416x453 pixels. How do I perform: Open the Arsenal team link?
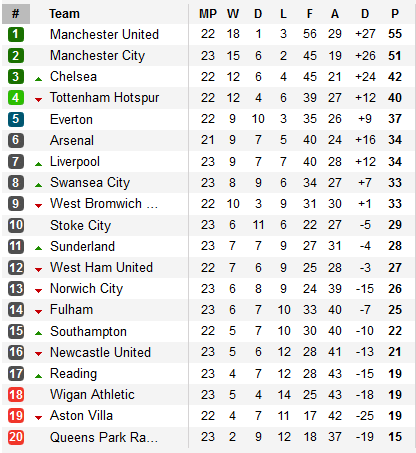(72, 140)
